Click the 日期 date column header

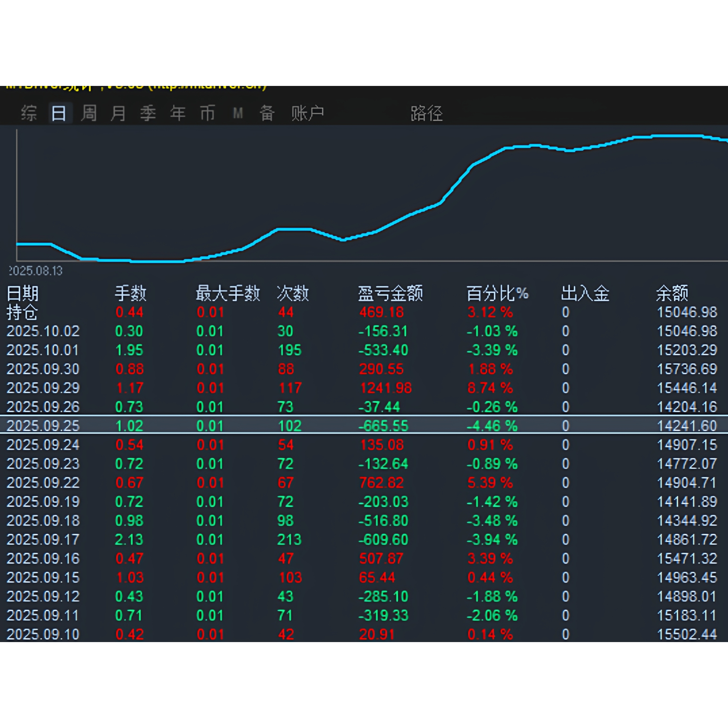point(23,293)
